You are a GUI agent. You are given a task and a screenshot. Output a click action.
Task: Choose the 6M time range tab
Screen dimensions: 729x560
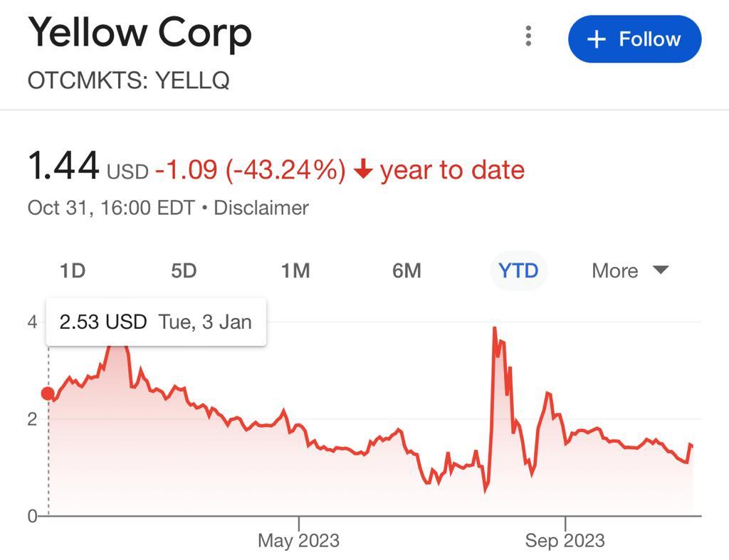coord(407,270)
